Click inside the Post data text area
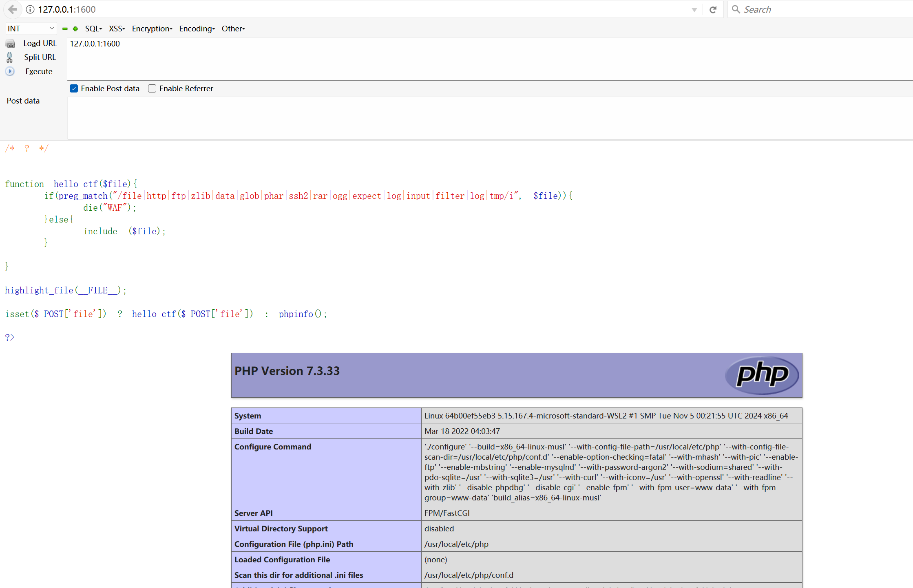 pyautogui.click(x=489, y=118)
